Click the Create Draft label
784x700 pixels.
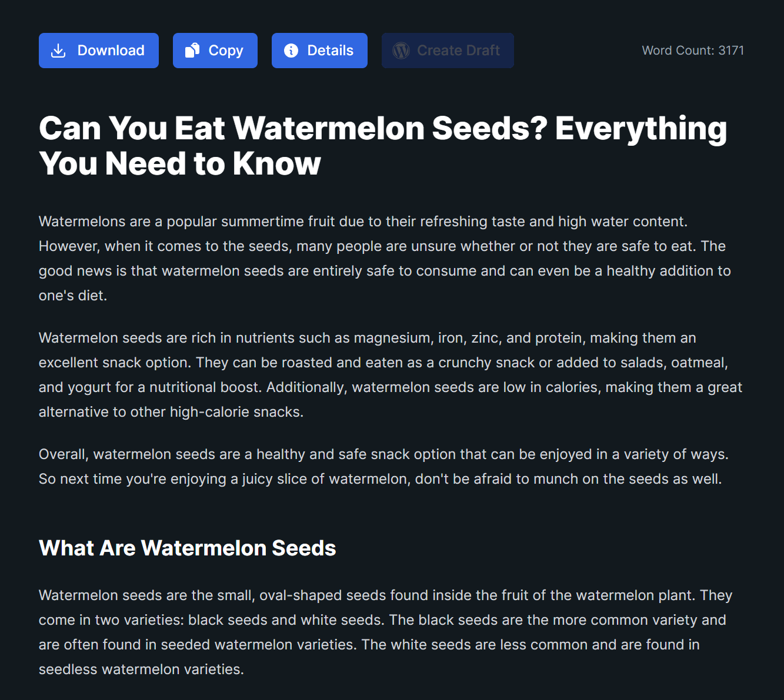coord(459,51)
